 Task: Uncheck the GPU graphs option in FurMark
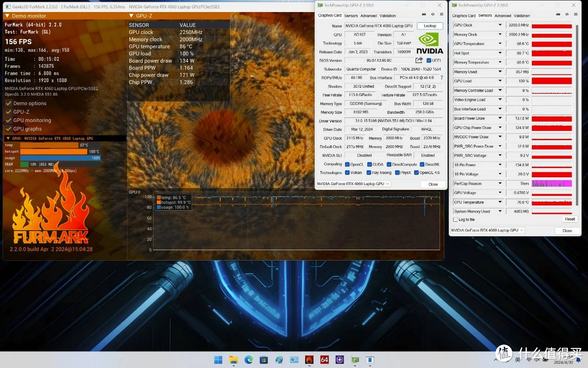[8, 129]
